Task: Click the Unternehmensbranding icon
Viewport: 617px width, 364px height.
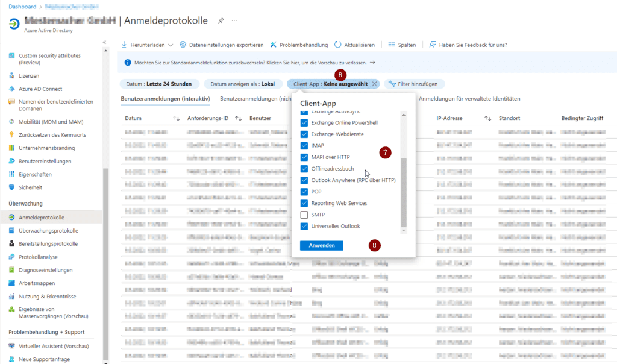Action: click(11, 148)
